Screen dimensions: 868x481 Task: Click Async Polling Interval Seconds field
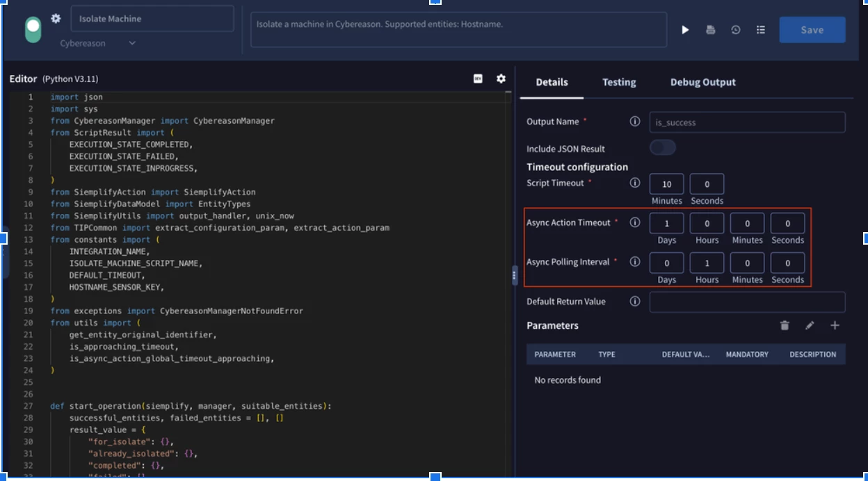click(x=787, y=263)
